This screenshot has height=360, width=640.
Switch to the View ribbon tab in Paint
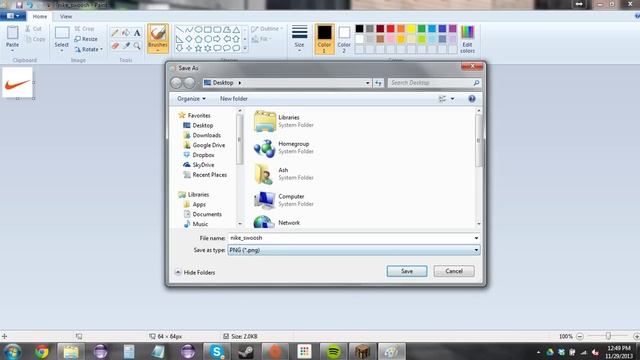66,16
